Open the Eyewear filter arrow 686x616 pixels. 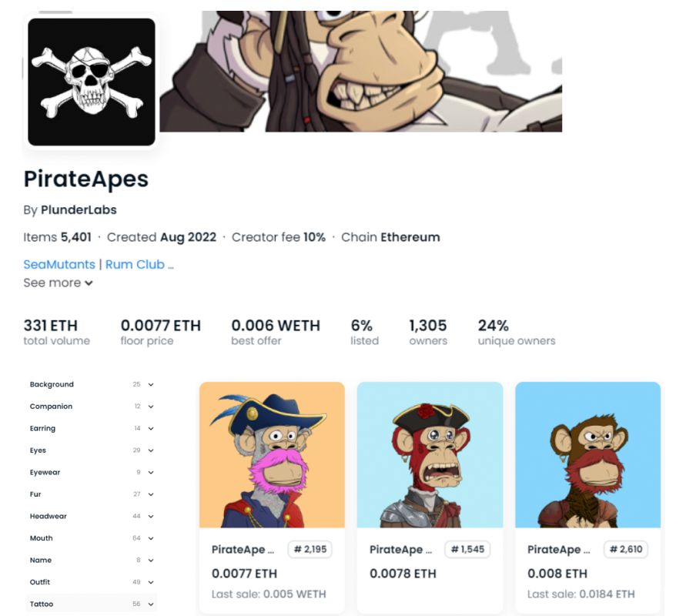150,472
